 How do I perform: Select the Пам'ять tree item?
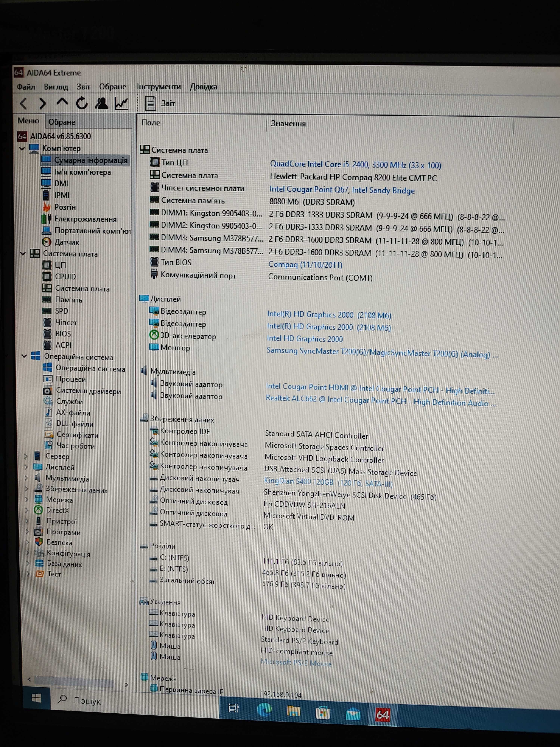tap(62, 300)
